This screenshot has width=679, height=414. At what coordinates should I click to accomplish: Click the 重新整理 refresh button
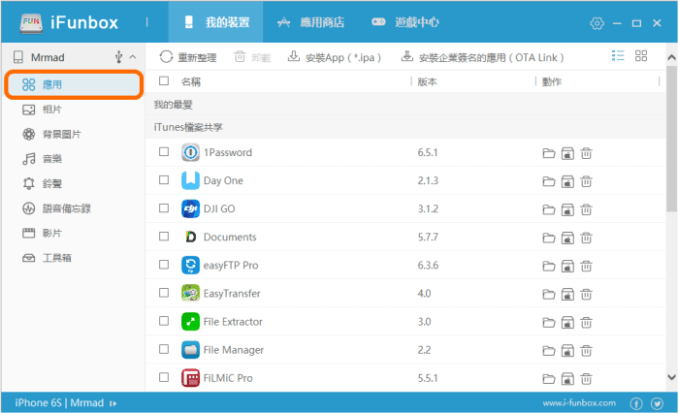tap(188, 57)
